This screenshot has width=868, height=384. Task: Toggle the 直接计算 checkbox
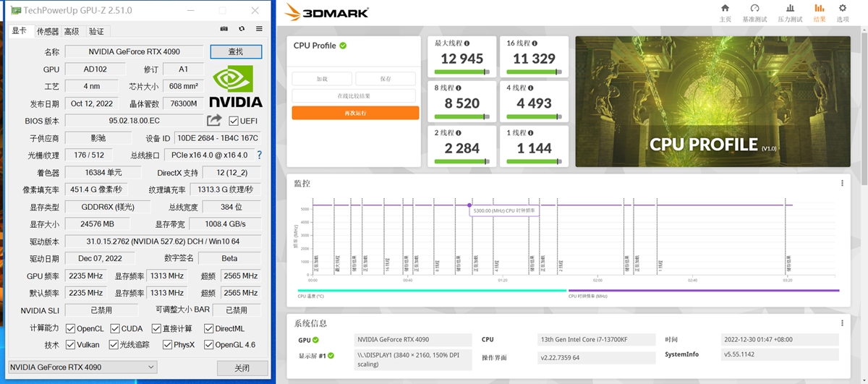[x=155, y=328]
